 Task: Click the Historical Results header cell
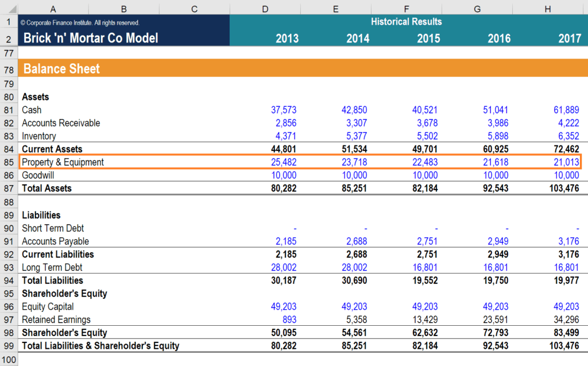coord(407,21)
